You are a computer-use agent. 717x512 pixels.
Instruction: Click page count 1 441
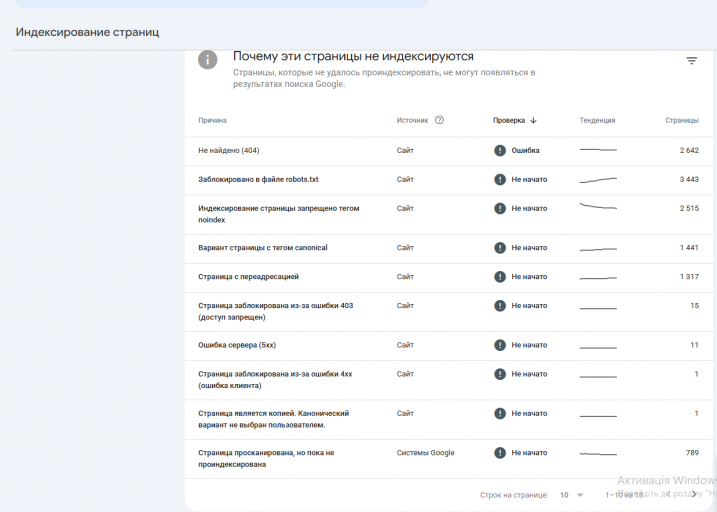pyautogui.click(x=689, y=248)
